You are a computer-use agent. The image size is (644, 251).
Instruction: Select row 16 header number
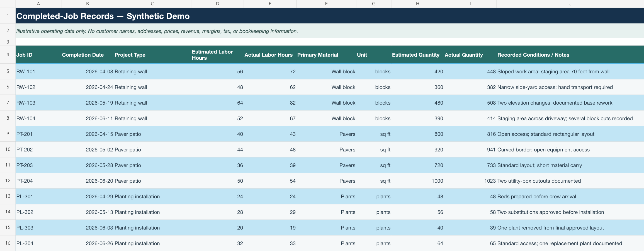pyautogui.click(x=8, y=243)
